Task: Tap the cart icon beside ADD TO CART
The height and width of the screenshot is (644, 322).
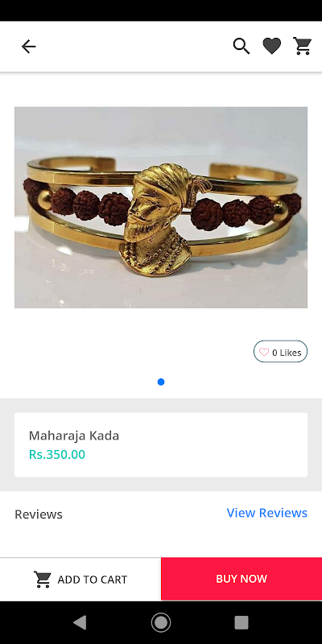Action: (x=43, y=579)
